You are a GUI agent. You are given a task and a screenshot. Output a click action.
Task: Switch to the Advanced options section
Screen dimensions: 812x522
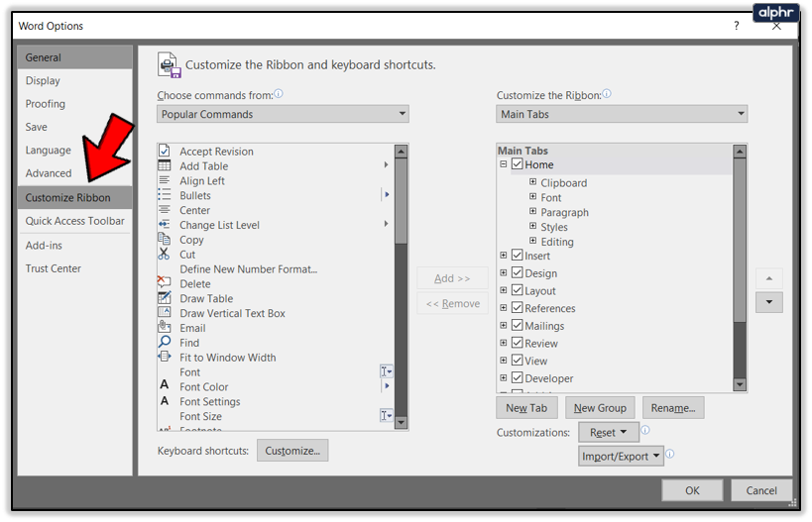point(49,173)
